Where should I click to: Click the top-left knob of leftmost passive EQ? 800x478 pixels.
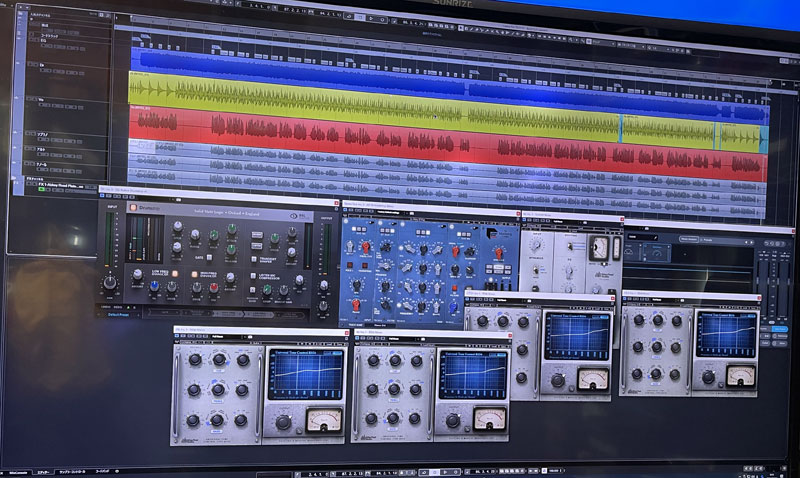195,360
